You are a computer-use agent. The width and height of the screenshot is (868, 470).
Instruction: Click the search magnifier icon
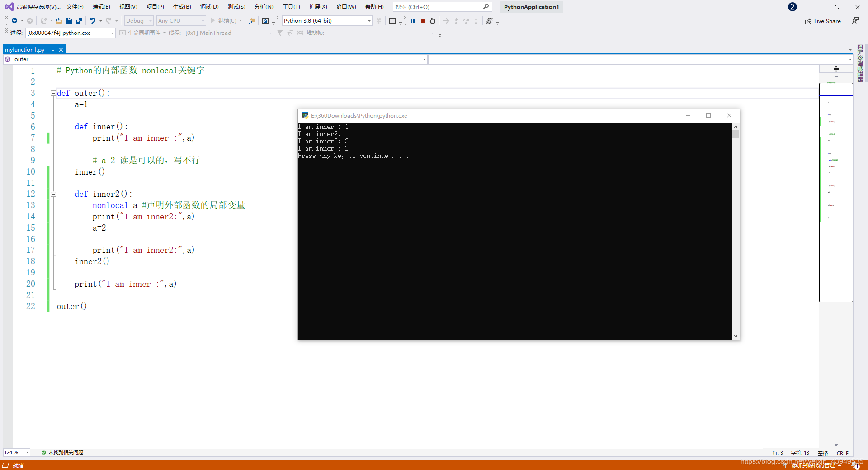[x=486, y=7]
